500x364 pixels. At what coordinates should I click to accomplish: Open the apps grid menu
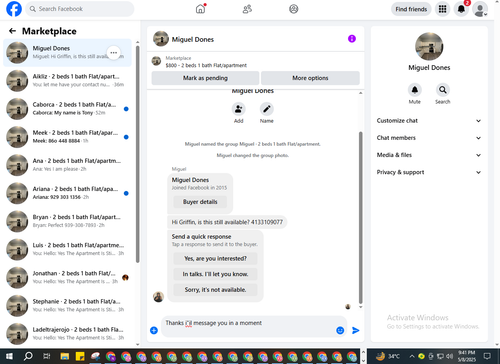coord(442,9)
